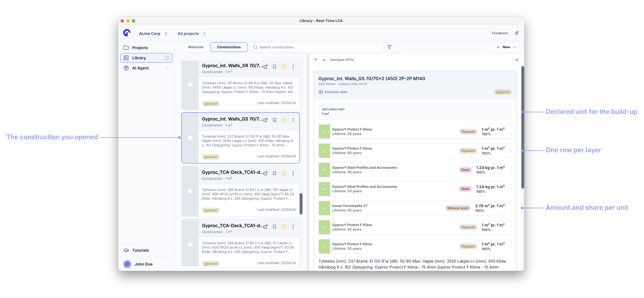This screenshot has height=298, width=644.
Task: Select checkbox for Thickness 298 TCA-Deck card
Action: [190, 191]
